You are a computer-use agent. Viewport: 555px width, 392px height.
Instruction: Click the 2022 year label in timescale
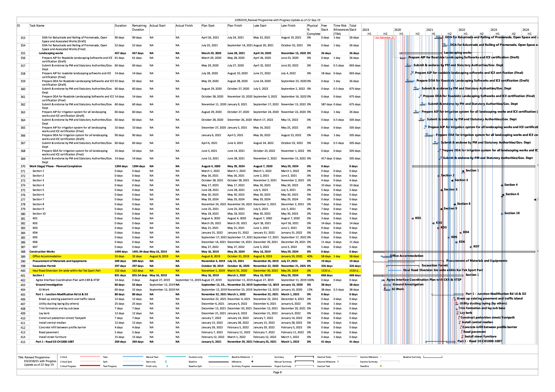coord(461,30)
